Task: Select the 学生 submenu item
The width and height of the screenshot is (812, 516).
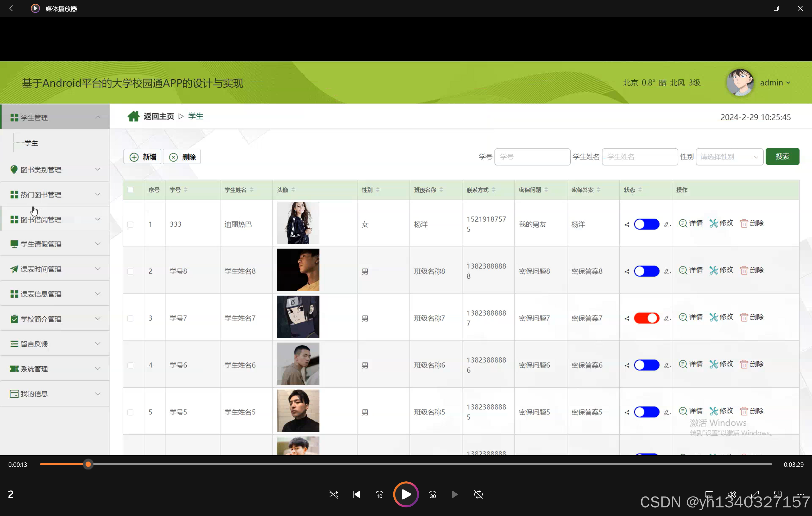Action: [x=31, y=143]
